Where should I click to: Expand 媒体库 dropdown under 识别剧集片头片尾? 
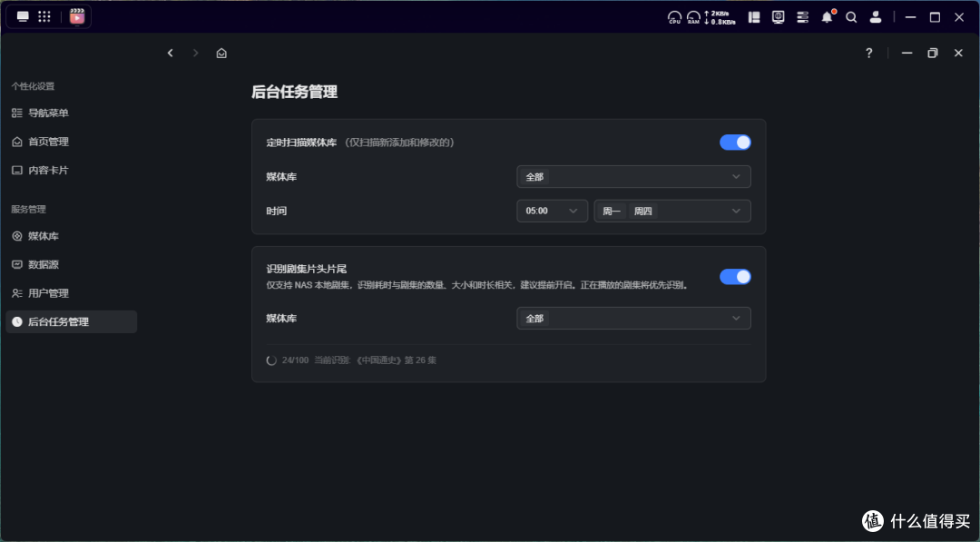coord(633,319)
